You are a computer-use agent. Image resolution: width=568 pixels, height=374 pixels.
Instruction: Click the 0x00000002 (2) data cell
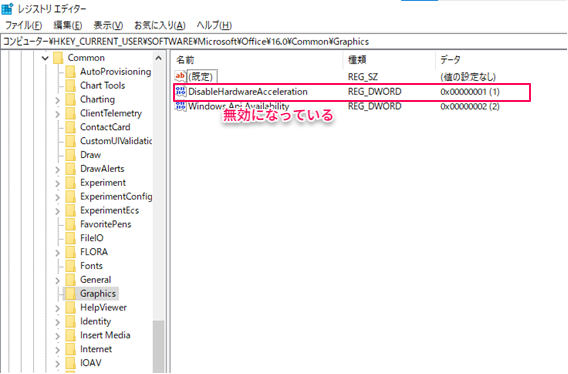pyautogui.click(x=470, y=106)
